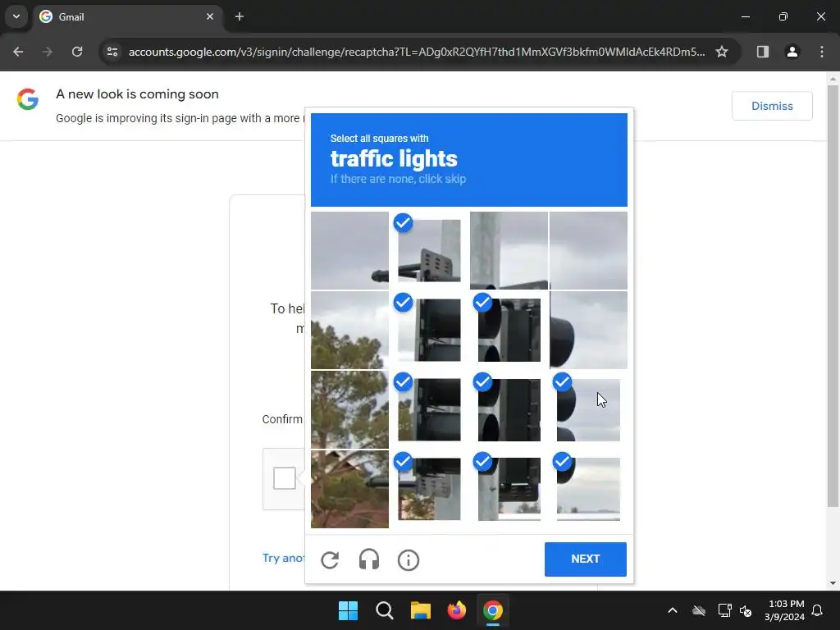Viewport: 840px width, 630px height.
Task: Dismiss the new look banner
Action: (x=772, y=106)
